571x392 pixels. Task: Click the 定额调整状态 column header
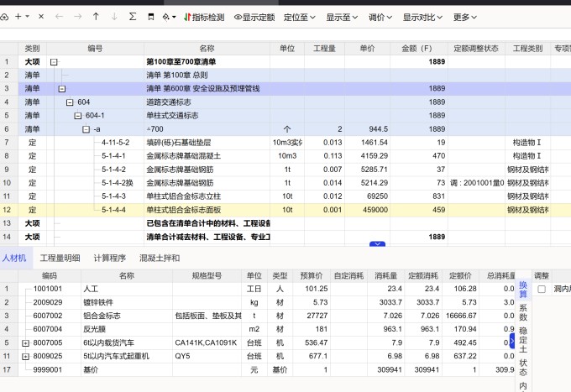[476, 49]
